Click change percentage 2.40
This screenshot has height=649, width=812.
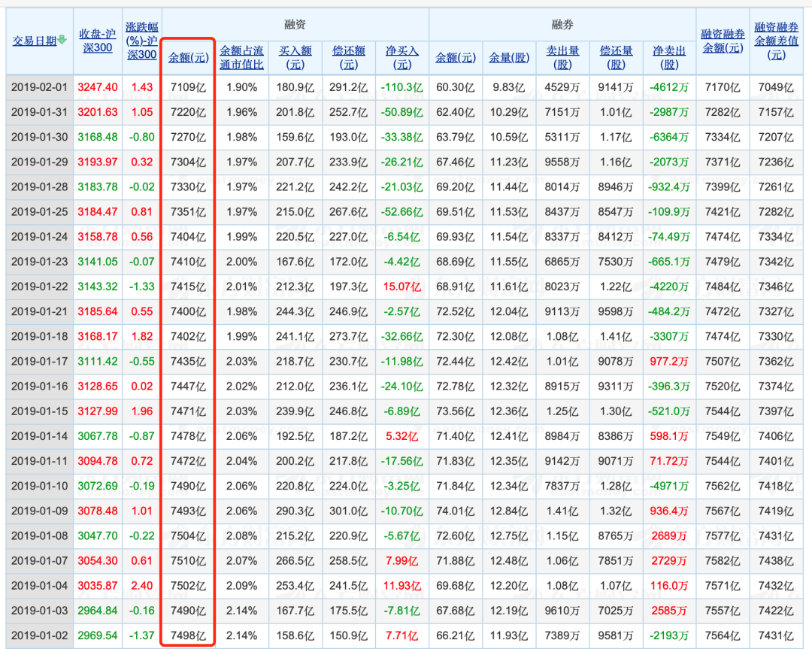coord(142,586)
